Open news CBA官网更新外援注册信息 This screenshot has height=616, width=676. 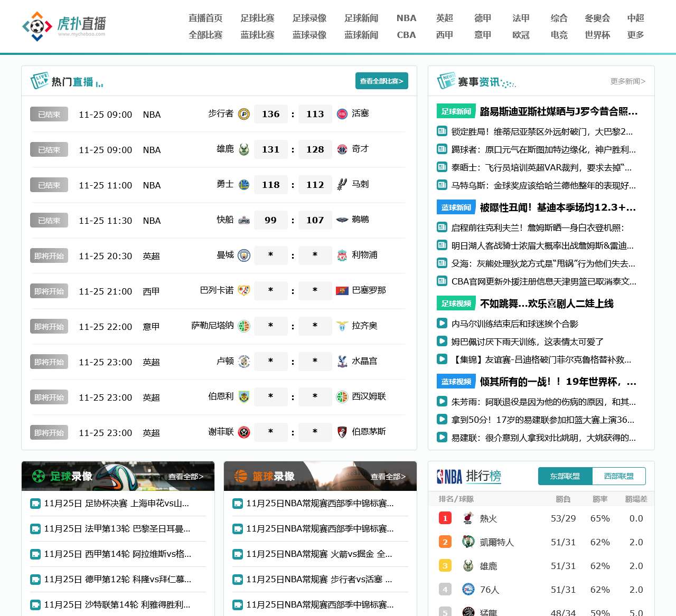pyautogui.click(x=544, y=281)
